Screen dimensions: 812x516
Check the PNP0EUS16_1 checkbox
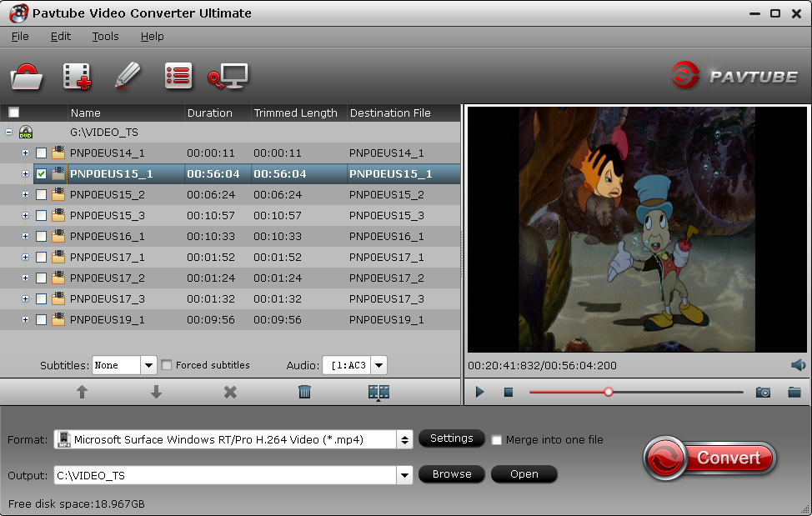[42, 237]
